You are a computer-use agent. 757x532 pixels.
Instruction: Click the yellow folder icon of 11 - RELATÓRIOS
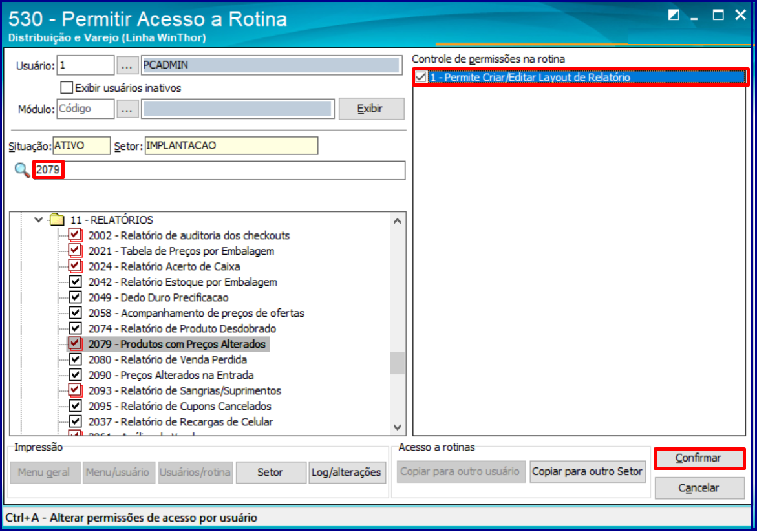coord(57,220)
